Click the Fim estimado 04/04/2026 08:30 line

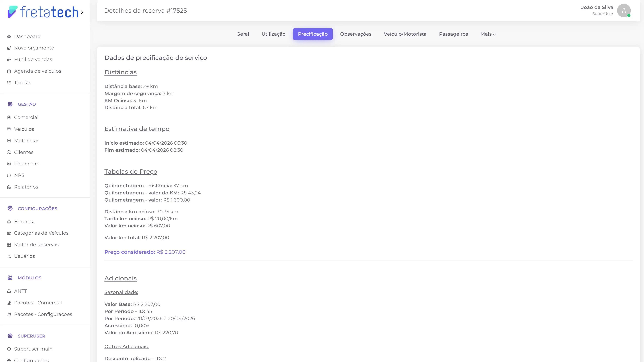pyautogui.click(x=144, y=150)
